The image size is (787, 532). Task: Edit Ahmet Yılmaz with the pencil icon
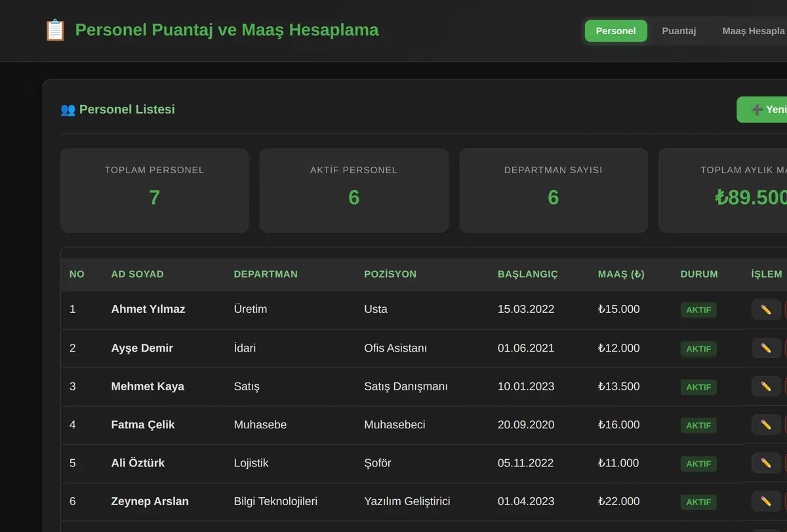tap(766, 310)
